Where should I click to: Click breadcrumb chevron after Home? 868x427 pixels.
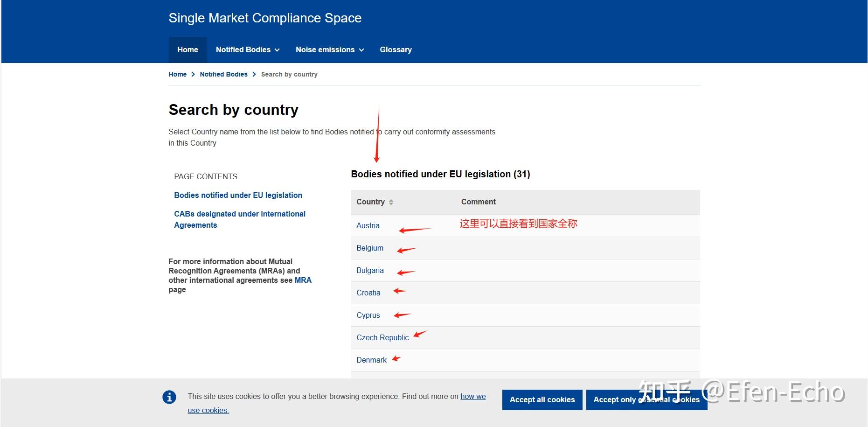click(x=193, y=75)
